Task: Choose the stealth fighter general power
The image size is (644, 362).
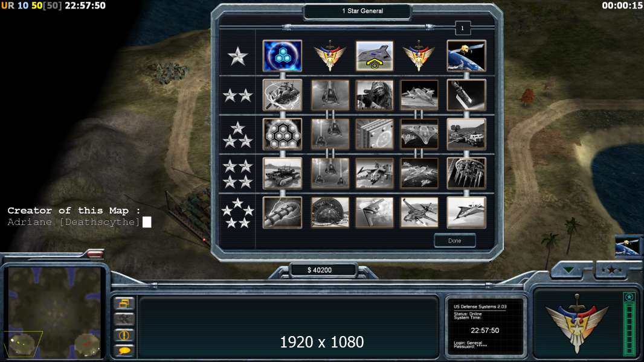Action: pos(374,56)
